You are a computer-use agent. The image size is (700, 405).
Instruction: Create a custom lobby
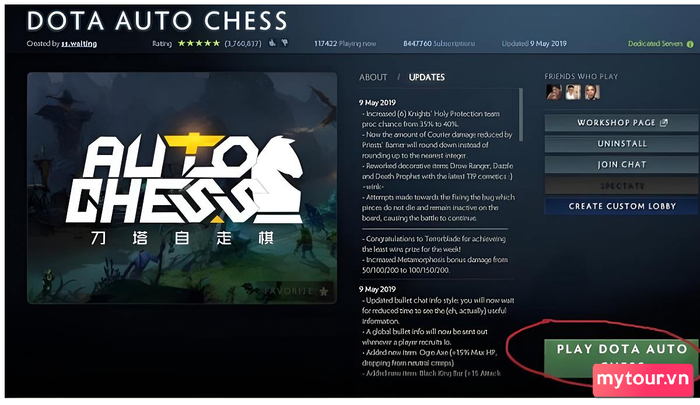pyautogui.click(x=622, y=206)
